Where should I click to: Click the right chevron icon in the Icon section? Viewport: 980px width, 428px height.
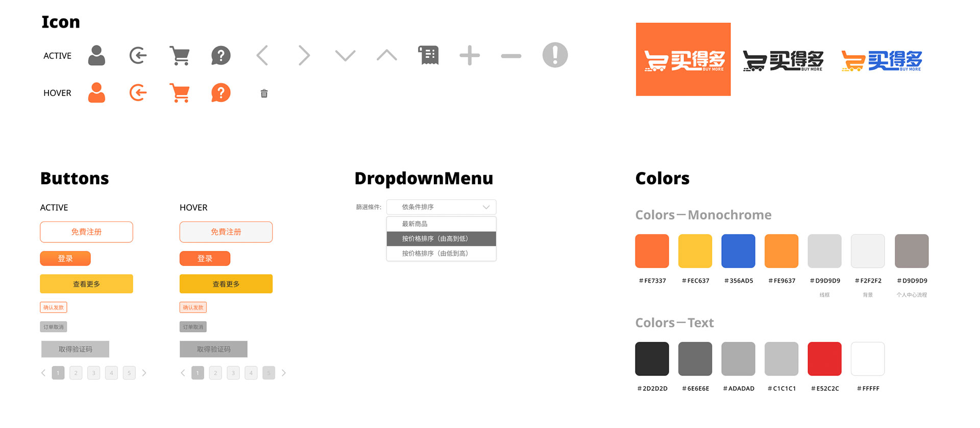point(304,56)
